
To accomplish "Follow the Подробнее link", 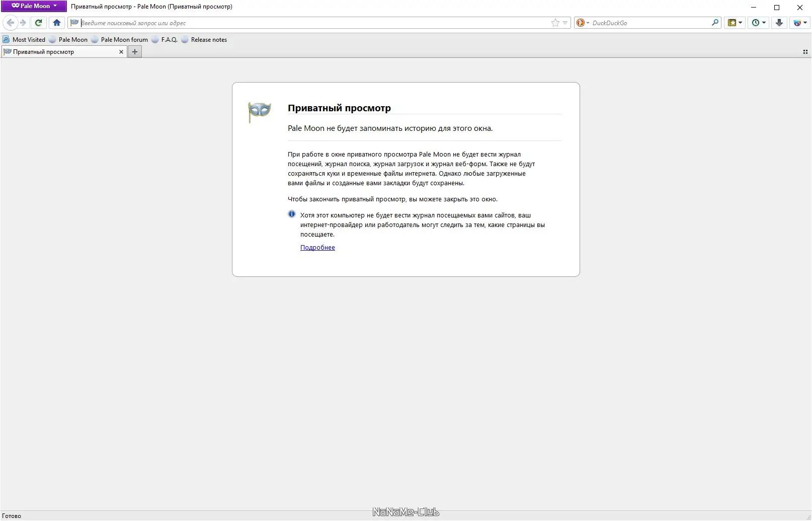I will (x=317, y=248).
